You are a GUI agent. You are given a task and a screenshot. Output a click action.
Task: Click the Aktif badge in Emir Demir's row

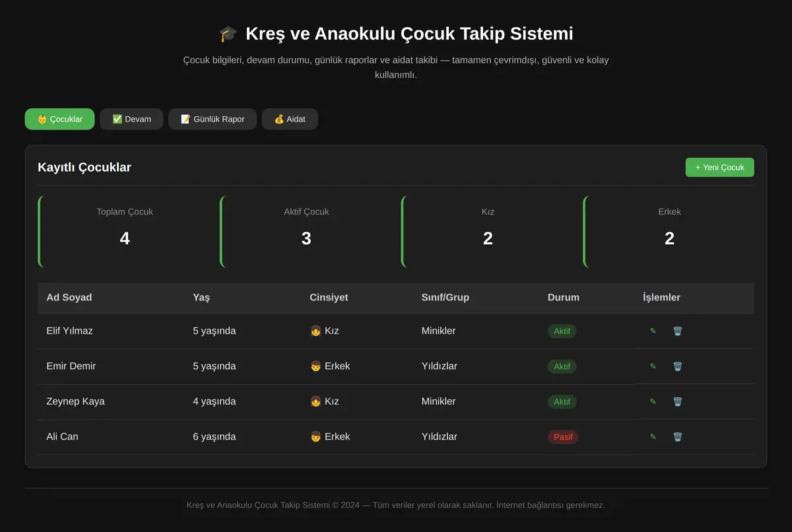pos(562,366)
